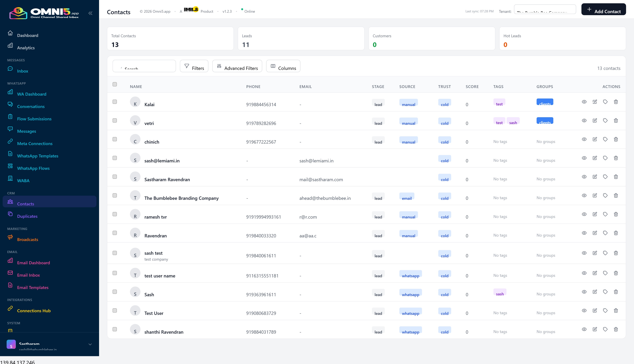
Task: Select the checkbox next to Test User
Action: pyautogui.click(x=115, y=310)
